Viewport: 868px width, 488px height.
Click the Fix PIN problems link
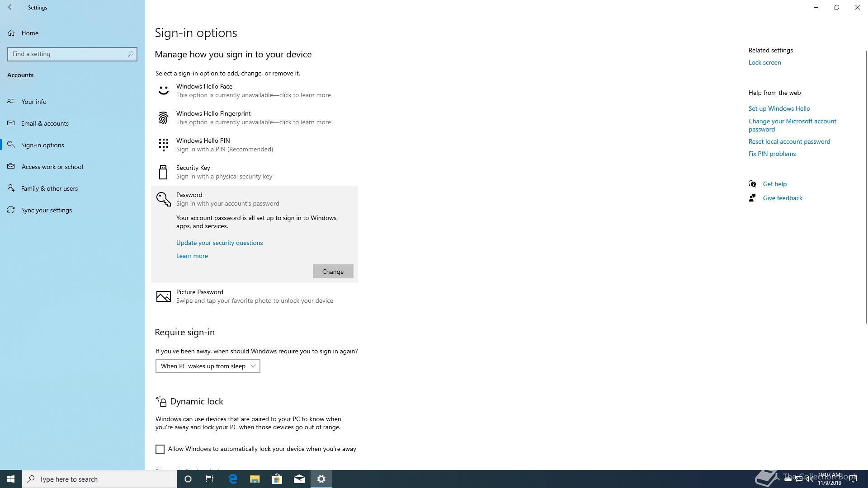pos(772,154)
